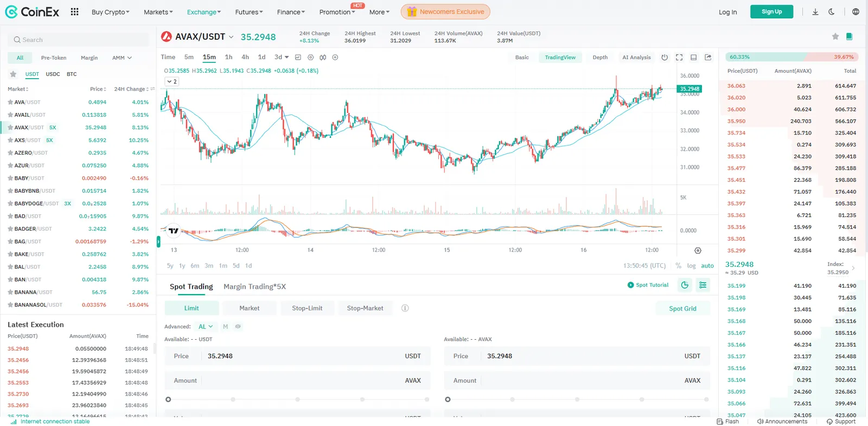
Task: Expand the Markets dropdown menu
Action: click(x=158, y=12)
